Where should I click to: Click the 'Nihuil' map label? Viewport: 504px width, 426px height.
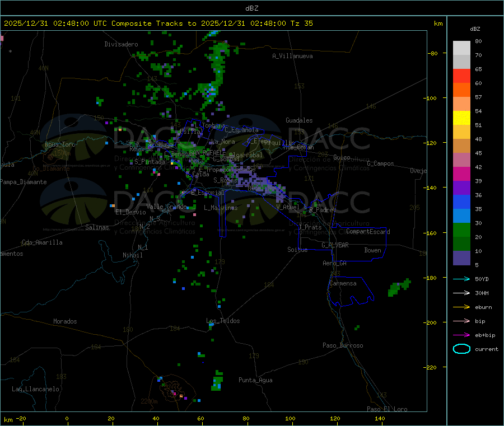(132, 255)
